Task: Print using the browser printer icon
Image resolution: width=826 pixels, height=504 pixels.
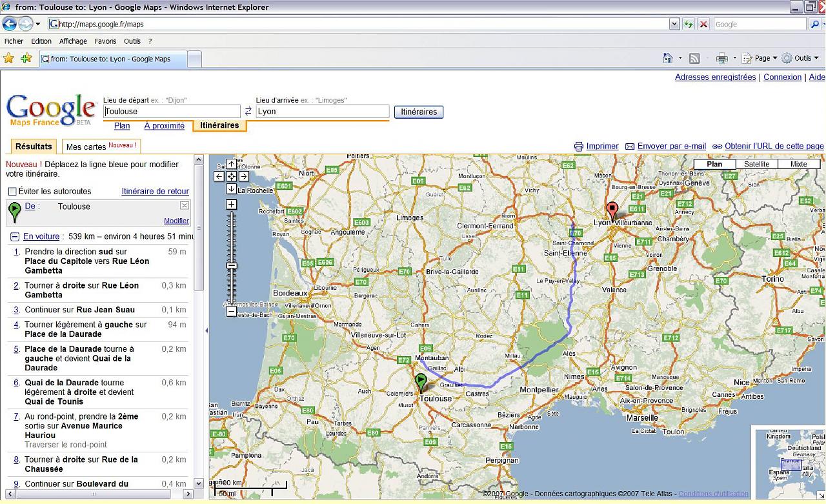Action: 722,58
